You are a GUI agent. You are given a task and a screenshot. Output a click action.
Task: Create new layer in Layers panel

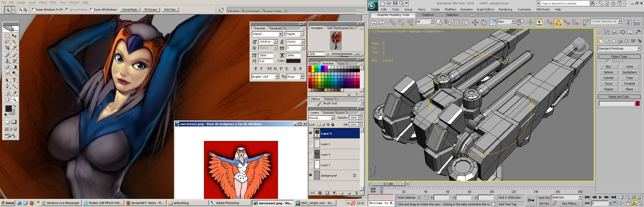(x=349, y=193)
